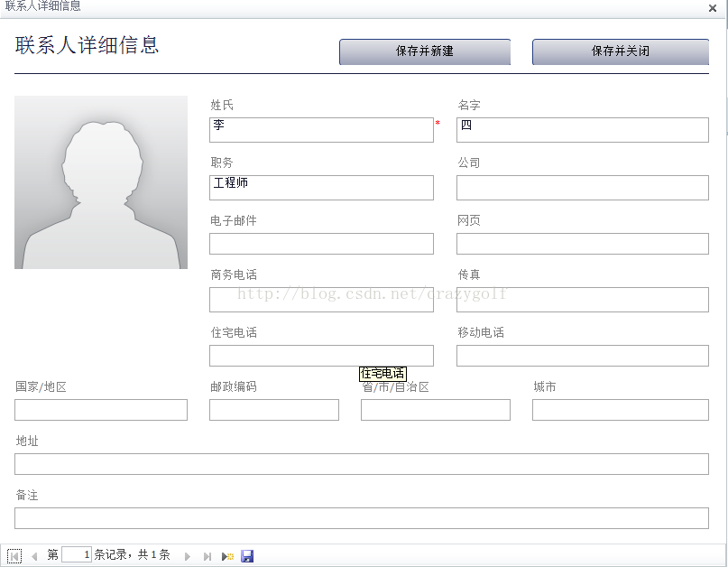Edit the 职务 field with 工程师

[321, 188]
